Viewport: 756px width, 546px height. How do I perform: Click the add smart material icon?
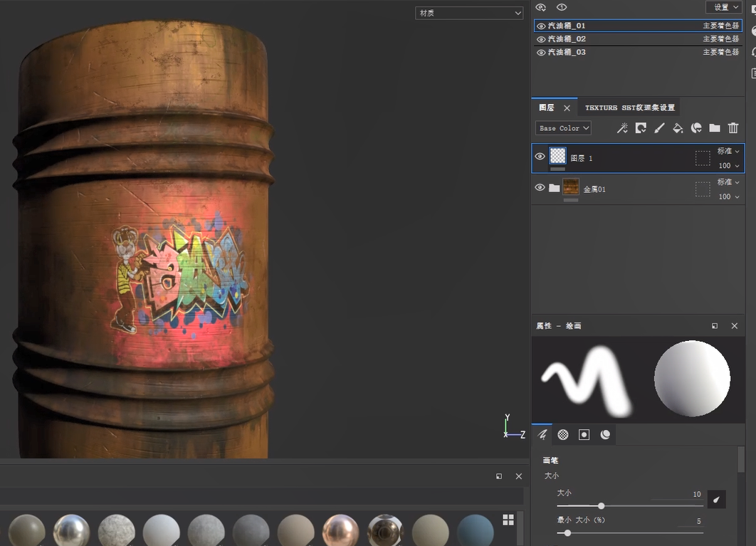click(x=696, y=128)
